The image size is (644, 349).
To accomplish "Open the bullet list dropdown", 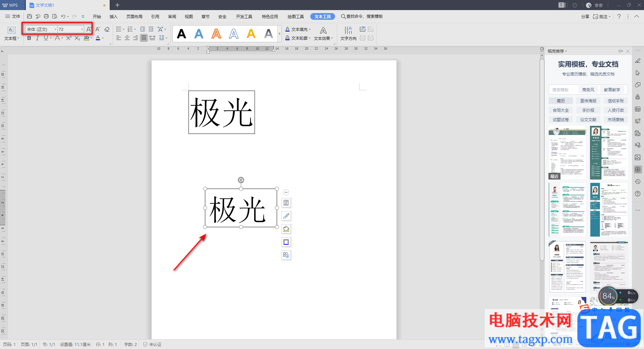I will pyautogui.click(x=123, y=29).
